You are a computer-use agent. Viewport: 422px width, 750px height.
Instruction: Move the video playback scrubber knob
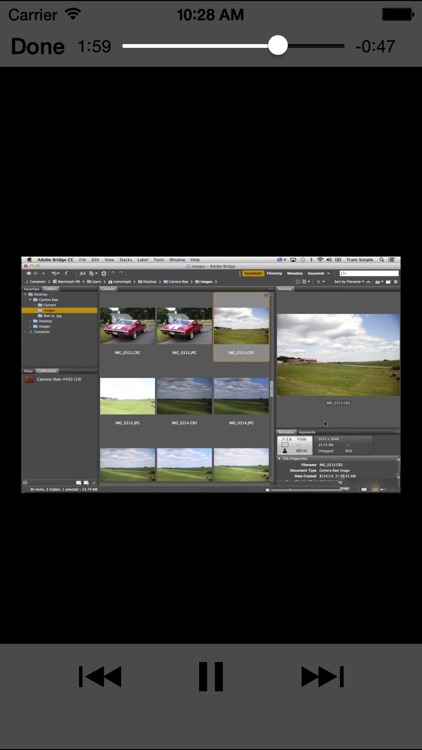(278, 46)
